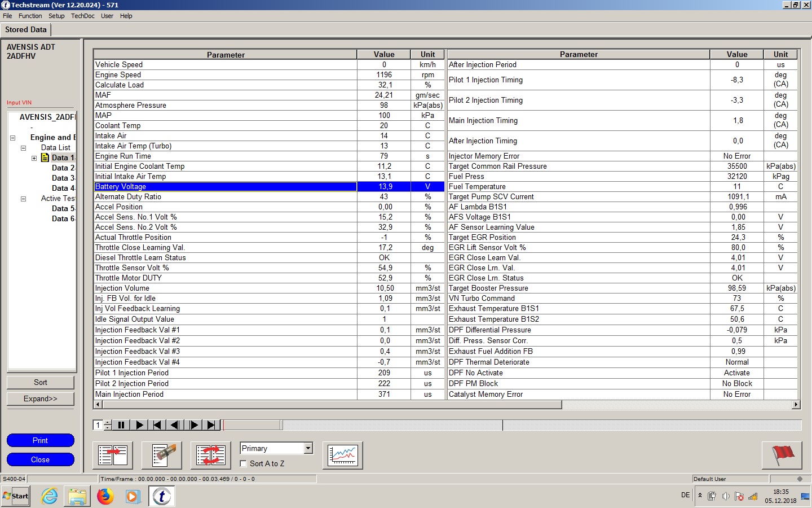Decrease the playback speed stepper value

[108, 428]
